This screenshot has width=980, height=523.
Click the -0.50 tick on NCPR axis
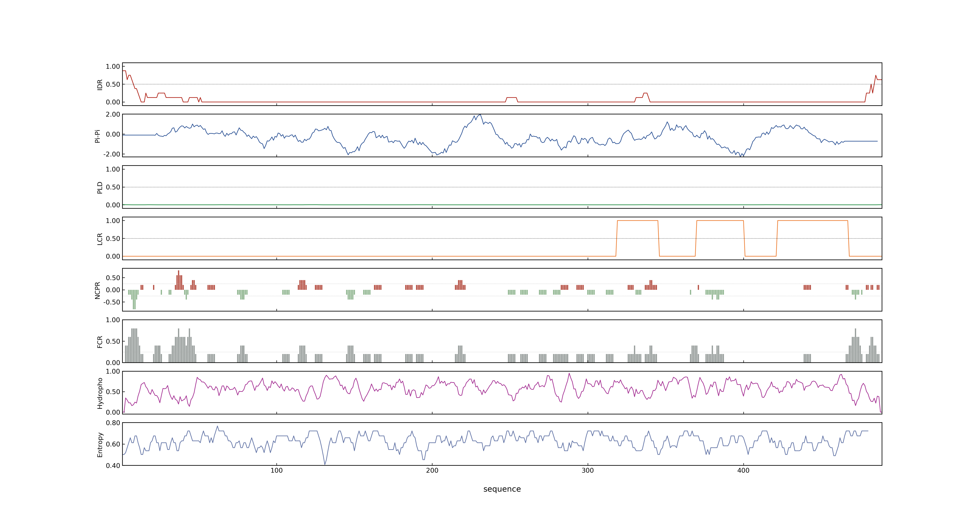pyautogui.click(x=111, y=302)
